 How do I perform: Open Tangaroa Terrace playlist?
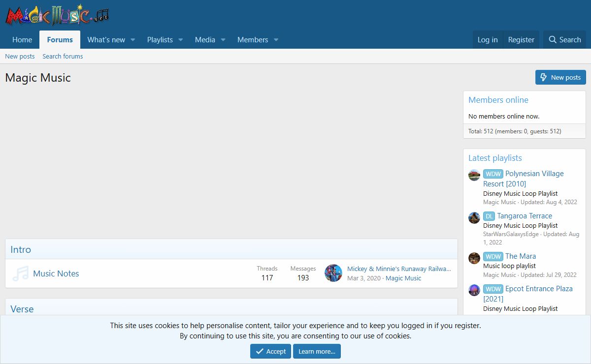pyautogui.click(x=525, y=216)
